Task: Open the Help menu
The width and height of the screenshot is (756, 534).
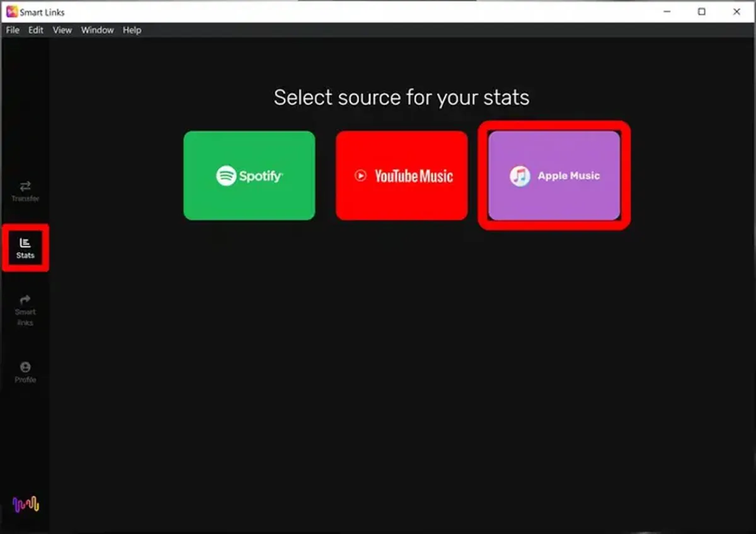Action: (132, 30)
